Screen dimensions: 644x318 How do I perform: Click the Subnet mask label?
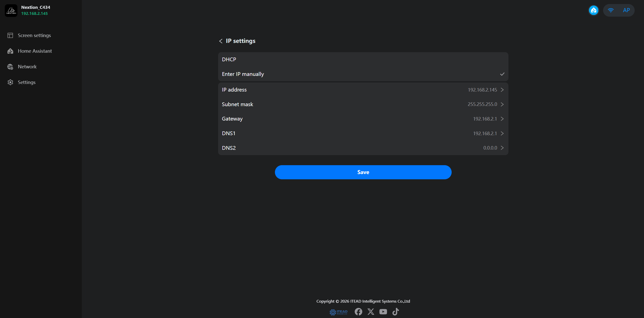pyautogui.click(x=237, y=104)
